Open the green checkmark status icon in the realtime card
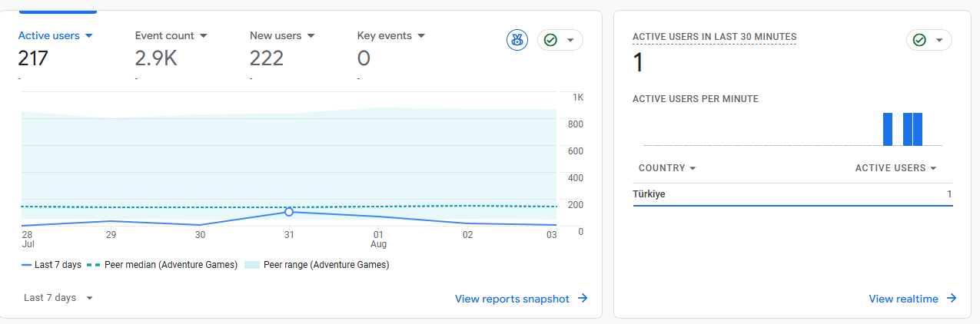 (x=929, y=40)
